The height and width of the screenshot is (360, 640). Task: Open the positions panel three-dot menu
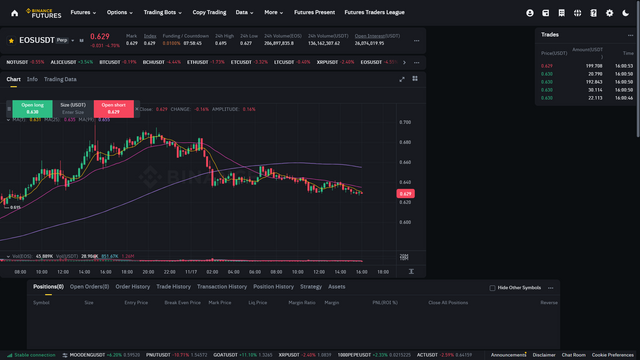point(551,288)
